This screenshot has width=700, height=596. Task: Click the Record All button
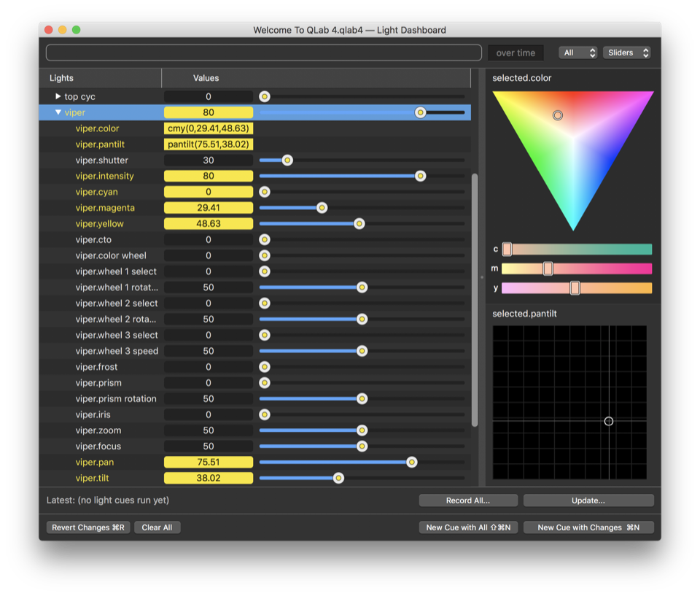[468, 500]
